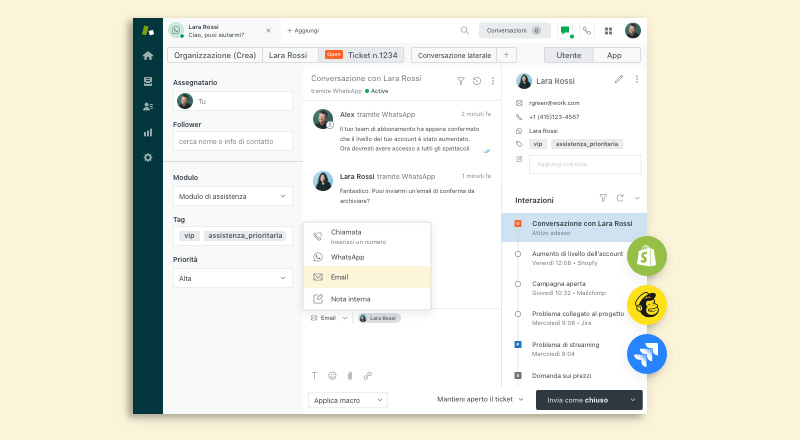Screen dimensions: 800x440
Task: Click the text formatting T icon
Action: pos(314,376)
